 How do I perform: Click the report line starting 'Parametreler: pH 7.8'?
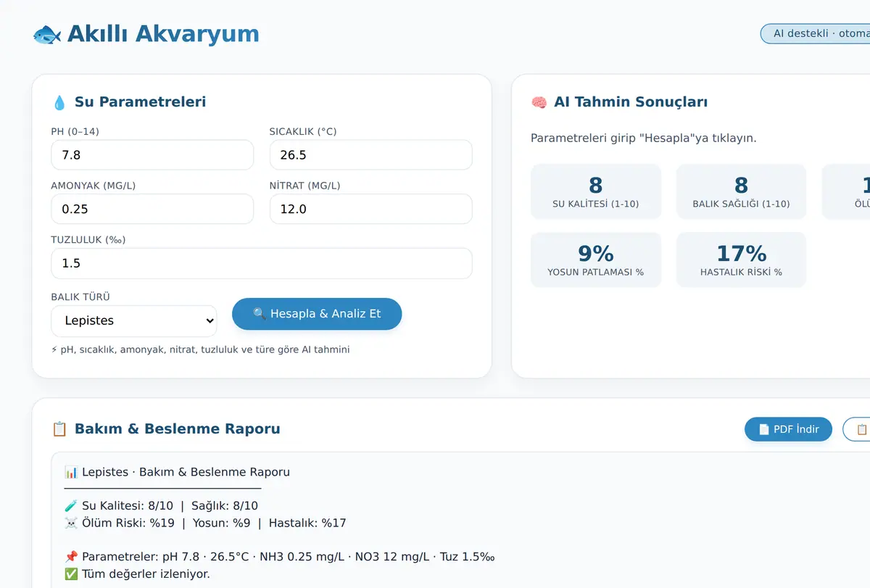pyautogui.click(x=289, y=557)
